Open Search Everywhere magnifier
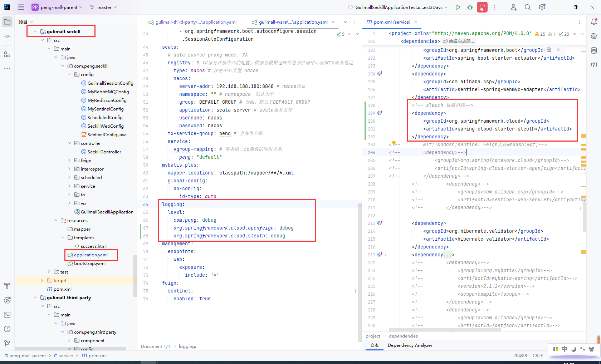 coord(528,7)
